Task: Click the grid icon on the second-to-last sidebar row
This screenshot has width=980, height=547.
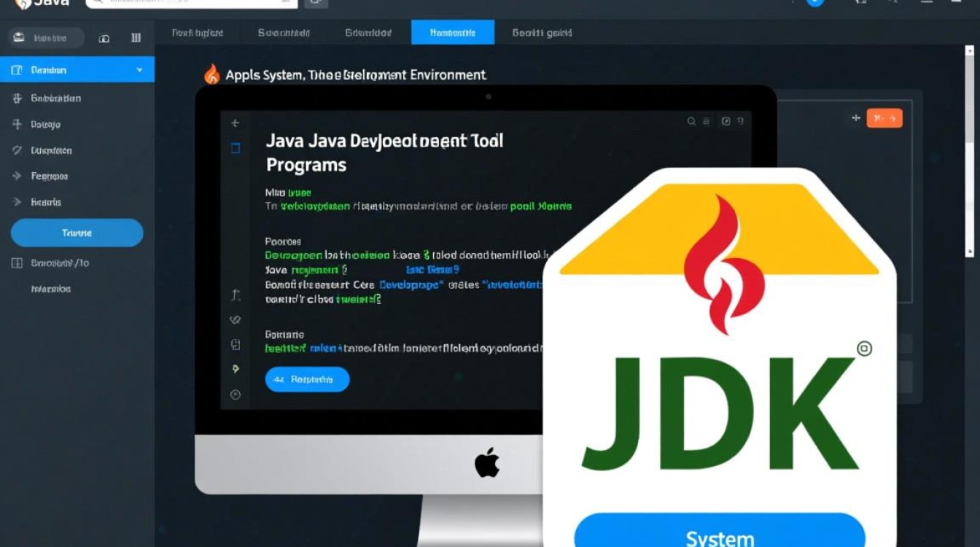Action: point(17,263)
